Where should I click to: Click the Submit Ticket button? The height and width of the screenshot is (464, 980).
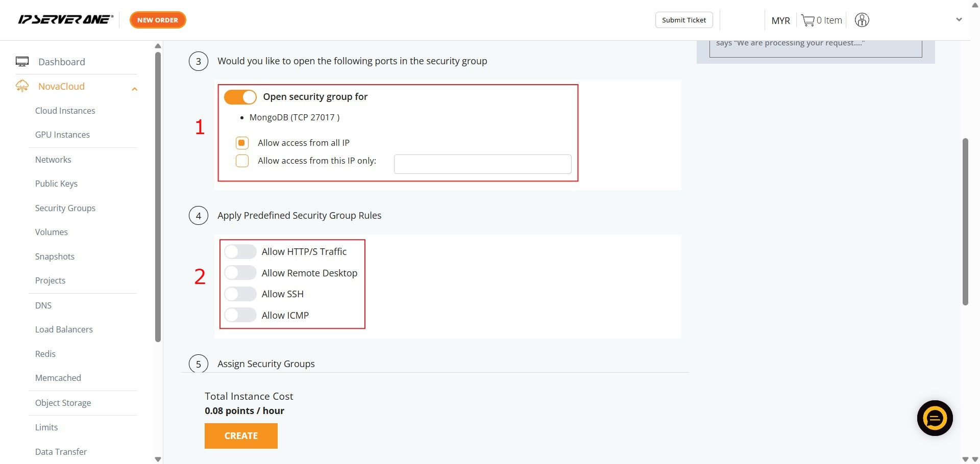684,20
